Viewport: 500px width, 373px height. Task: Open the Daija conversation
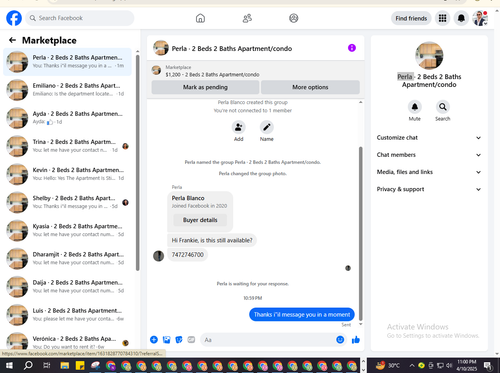(67, 286)
